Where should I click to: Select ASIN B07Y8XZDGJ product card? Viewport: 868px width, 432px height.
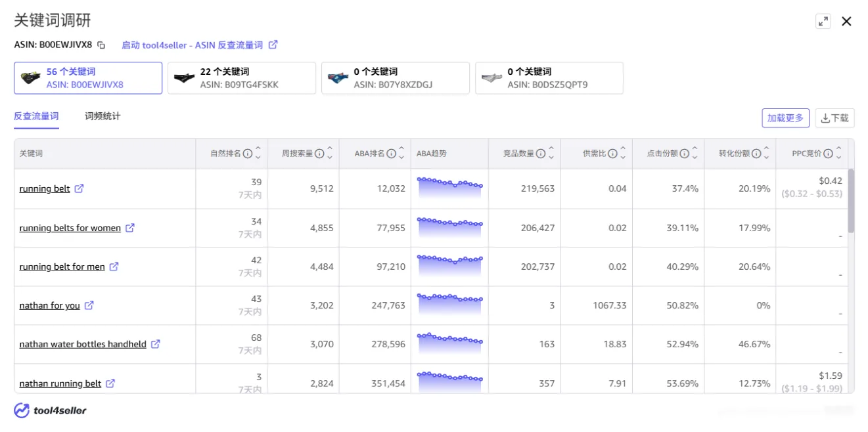point(396,78)
